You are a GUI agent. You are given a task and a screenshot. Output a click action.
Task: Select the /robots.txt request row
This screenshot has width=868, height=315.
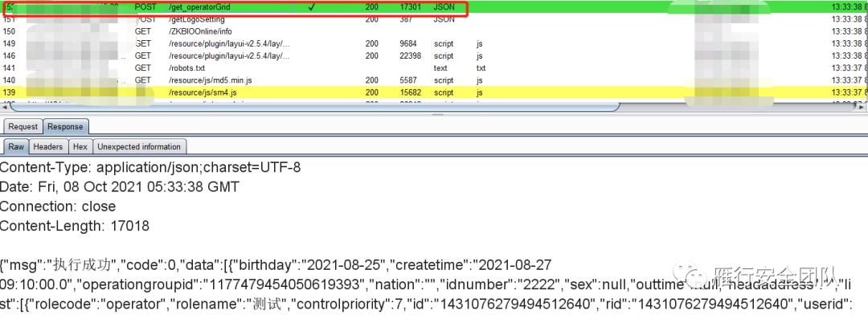tap(434, 68)
